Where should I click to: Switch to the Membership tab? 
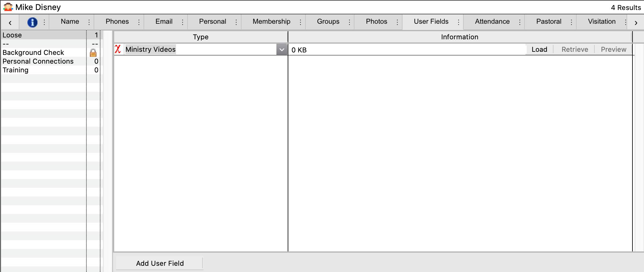pyautogui.click(x=271, y=22)
